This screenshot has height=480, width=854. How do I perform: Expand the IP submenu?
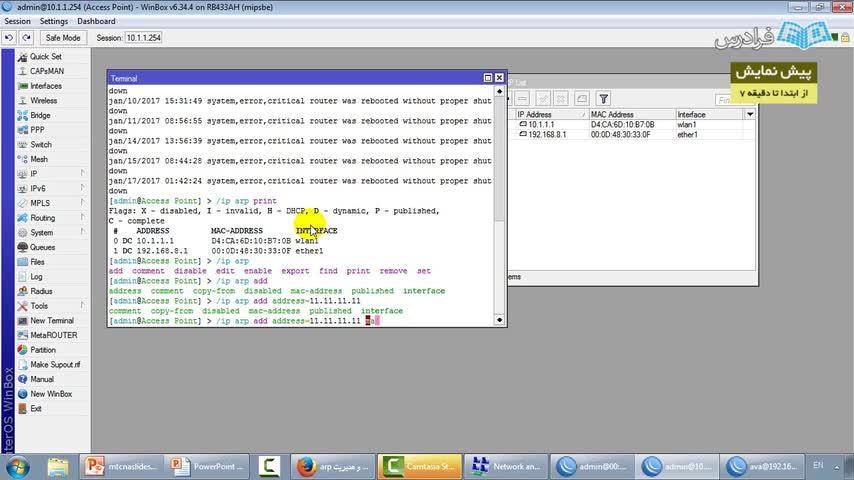(34, 174)
